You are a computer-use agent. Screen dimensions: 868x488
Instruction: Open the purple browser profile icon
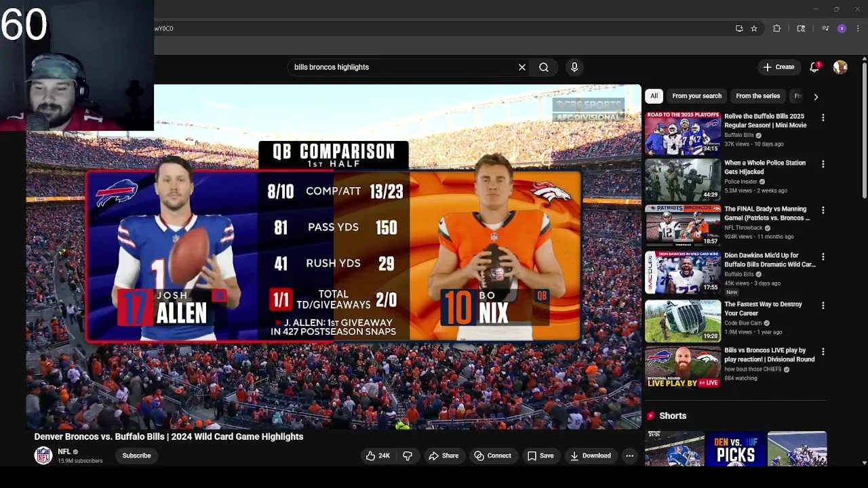click(842, 28)
